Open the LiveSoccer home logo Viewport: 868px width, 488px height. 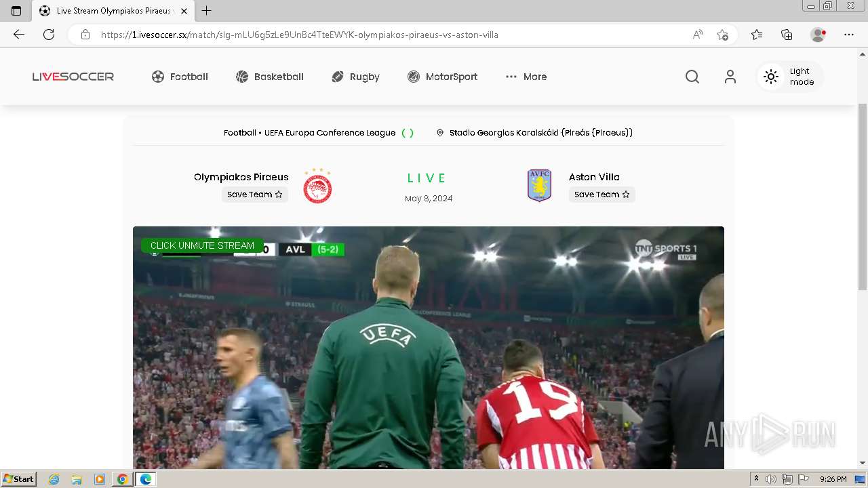click(x=73, y=77)
